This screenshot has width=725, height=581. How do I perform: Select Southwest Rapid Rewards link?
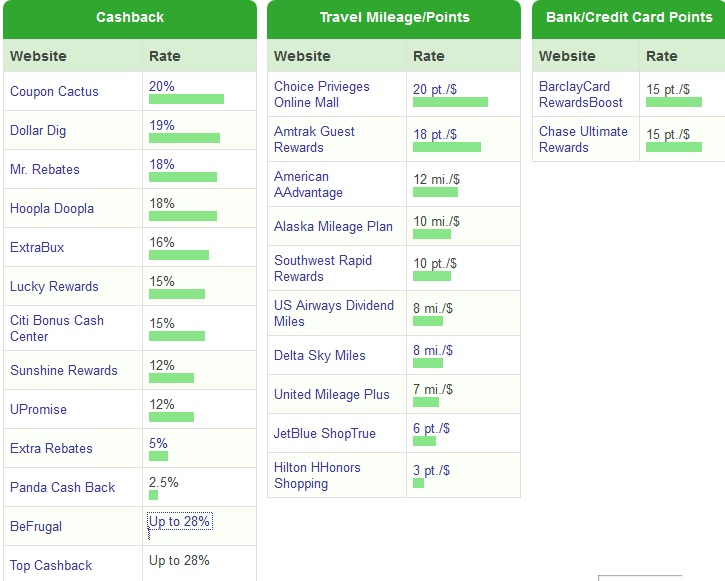[322, 268]
